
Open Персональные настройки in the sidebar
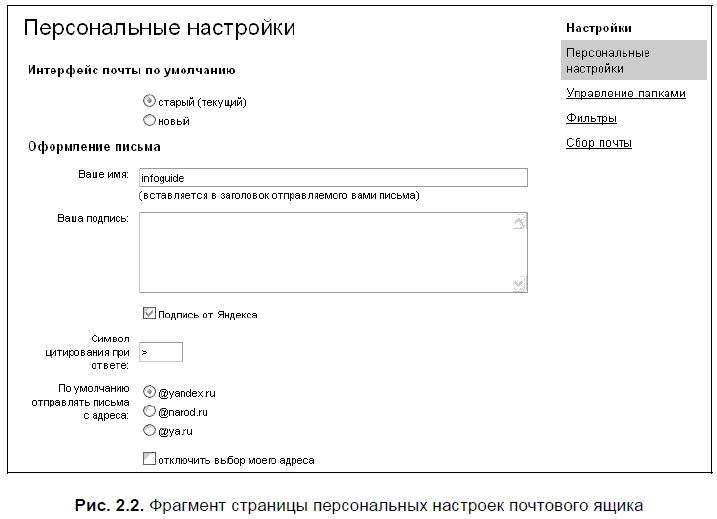coord(607,60)
